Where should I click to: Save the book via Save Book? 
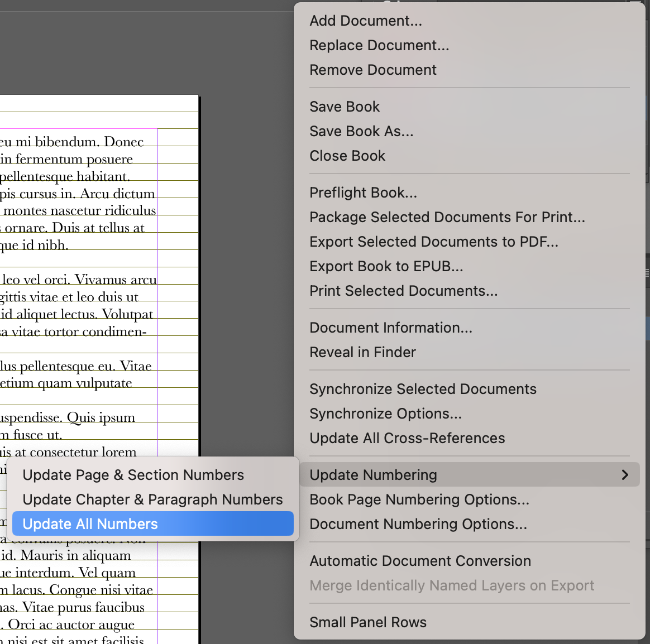[345, 106]
